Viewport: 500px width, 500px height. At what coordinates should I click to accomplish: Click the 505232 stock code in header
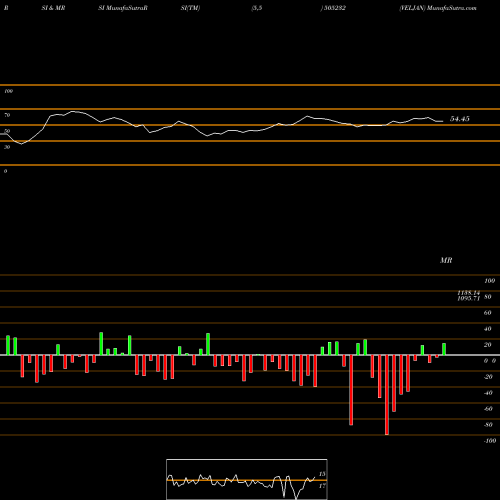334,8
